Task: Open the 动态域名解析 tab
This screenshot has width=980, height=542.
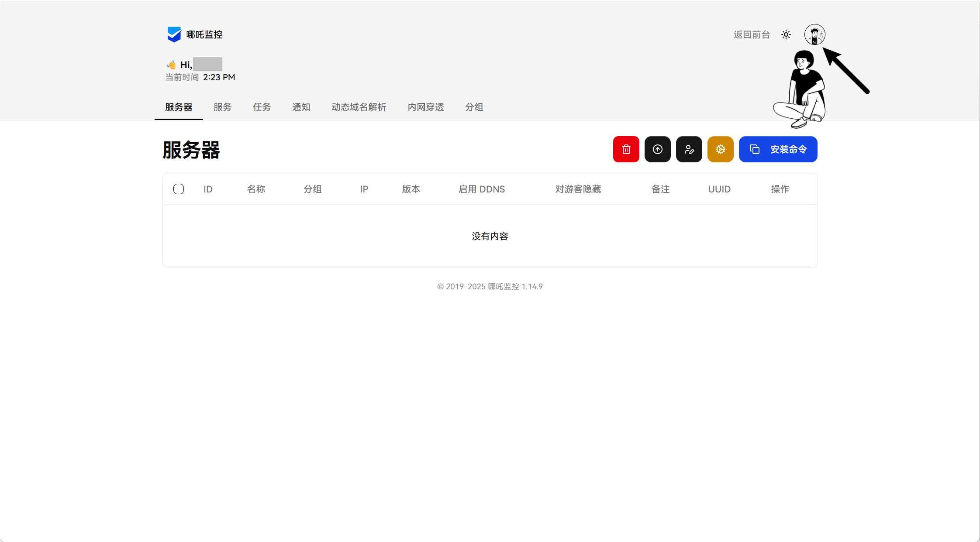Action: tap(359, 107)
